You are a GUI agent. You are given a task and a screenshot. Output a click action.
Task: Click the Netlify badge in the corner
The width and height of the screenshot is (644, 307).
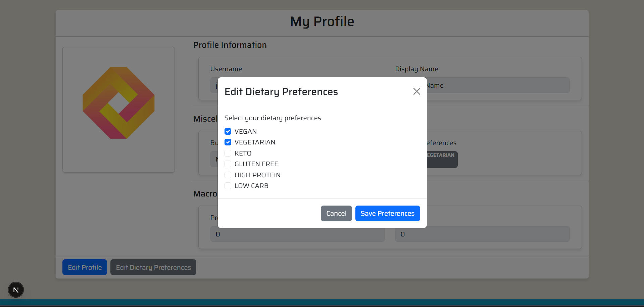click(15, 290)
